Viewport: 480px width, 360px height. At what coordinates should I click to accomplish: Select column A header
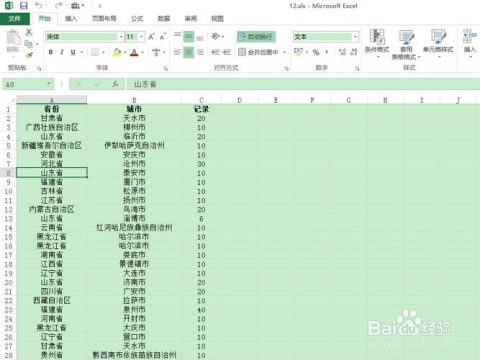tap(52, 100)
